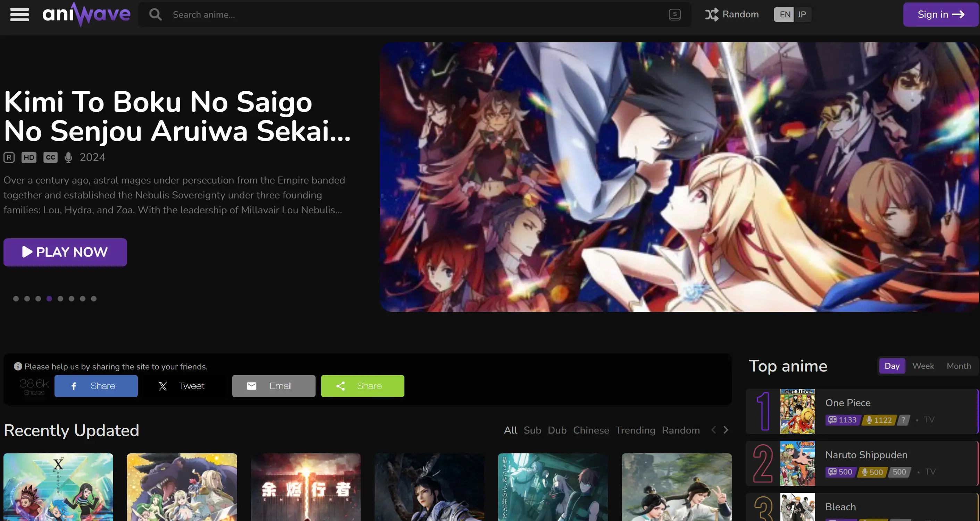Open the Recently Updated poster with Chinese title text

[x=305, y=487]
